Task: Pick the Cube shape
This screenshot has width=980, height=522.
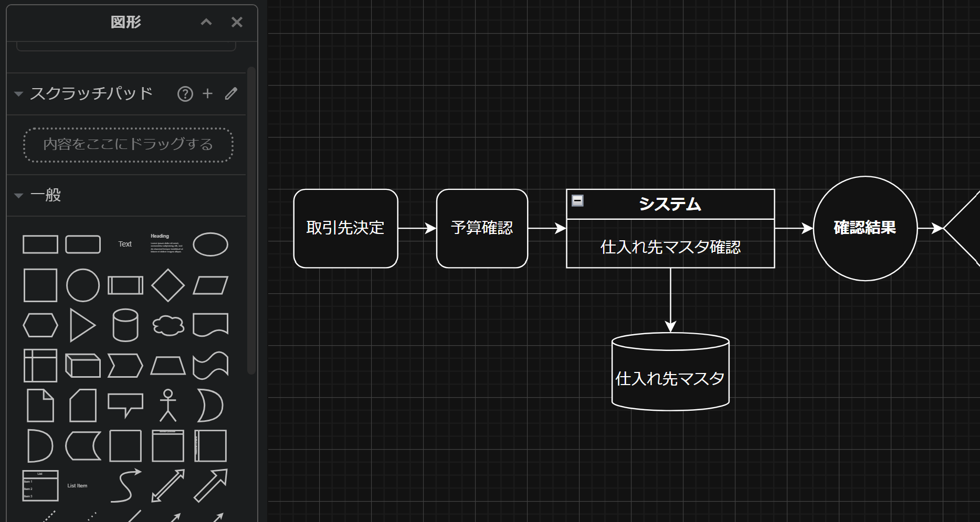Action: (x=83, y=366)
